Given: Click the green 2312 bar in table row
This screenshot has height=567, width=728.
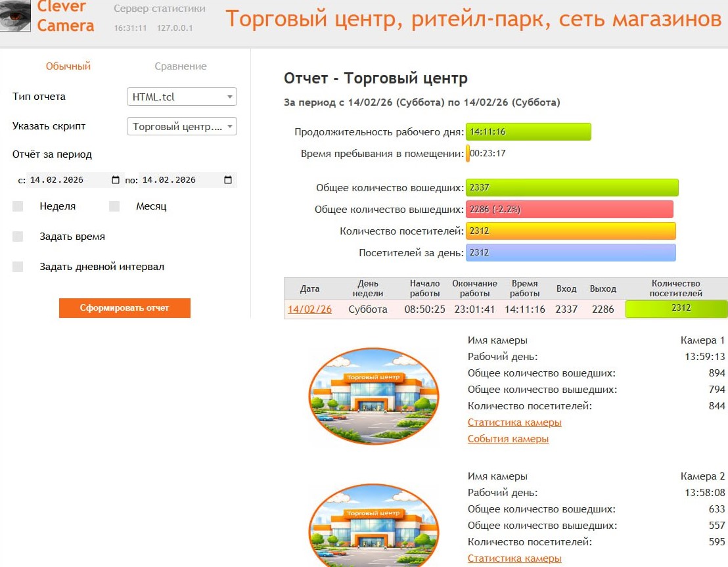Looking at the screenshot, I should click(677, 309).
